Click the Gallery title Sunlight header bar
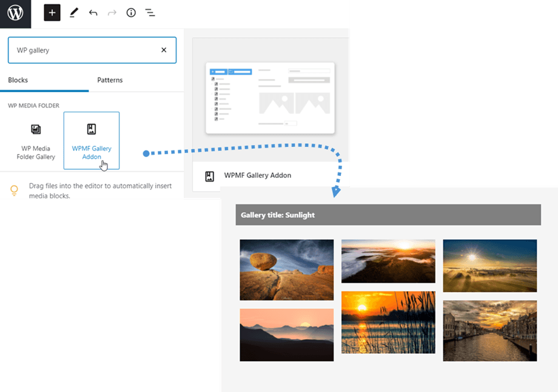 tap(388, 215)
